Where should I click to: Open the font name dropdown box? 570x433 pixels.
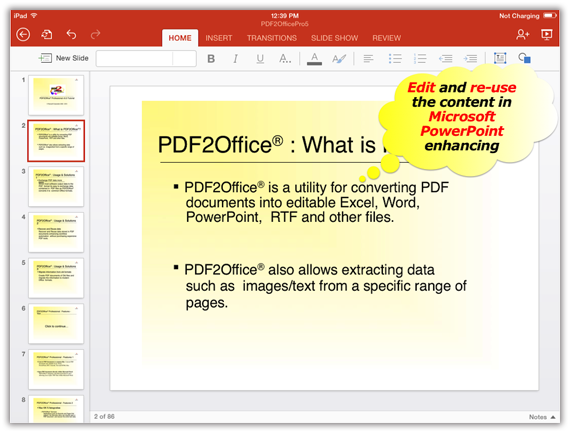[x=135, y=59]
